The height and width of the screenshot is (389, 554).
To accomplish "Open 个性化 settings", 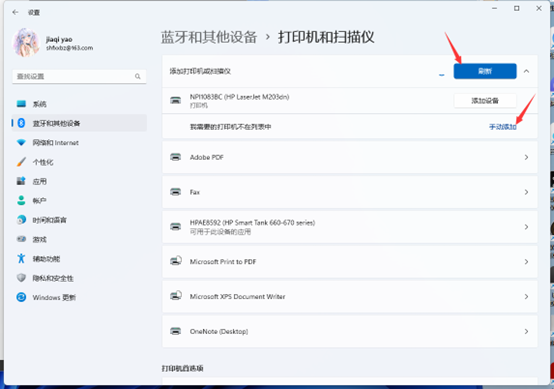I will coord(79,162).
